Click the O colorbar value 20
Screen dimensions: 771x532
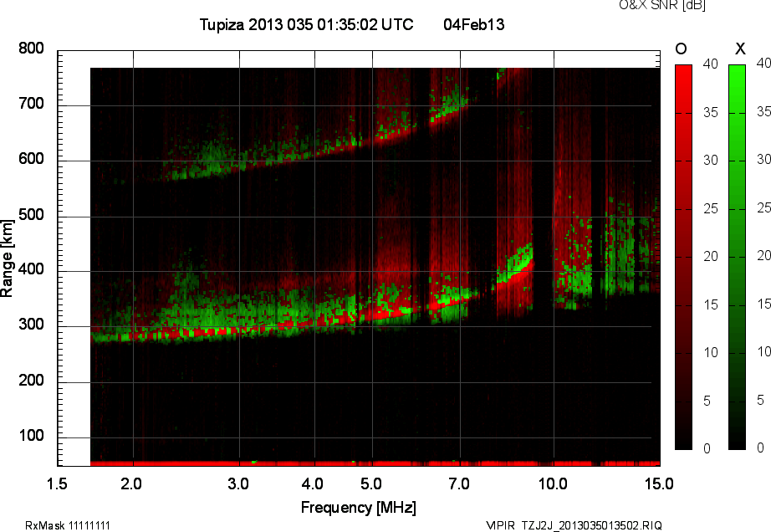coord(711,256)
